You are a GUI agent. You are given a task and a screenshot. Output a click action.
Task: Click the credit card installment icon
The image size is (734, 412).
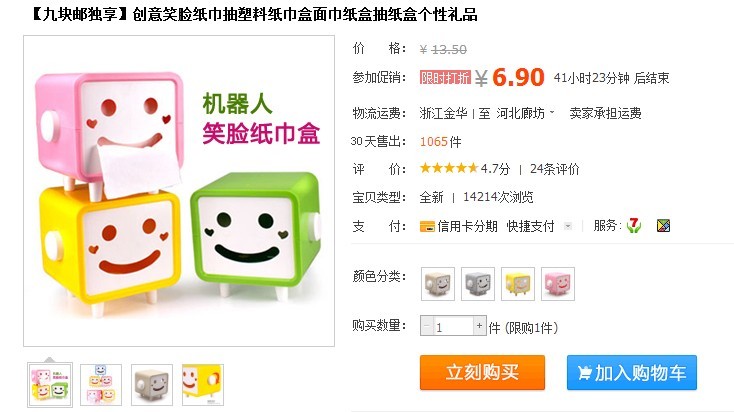(427, 227)
